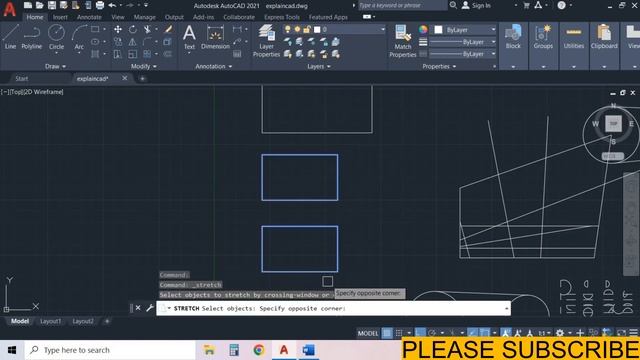640x360 pixels.
Task: Click MODEL space button in status bar
Action: pyautogui.click(x=368, y=333)
